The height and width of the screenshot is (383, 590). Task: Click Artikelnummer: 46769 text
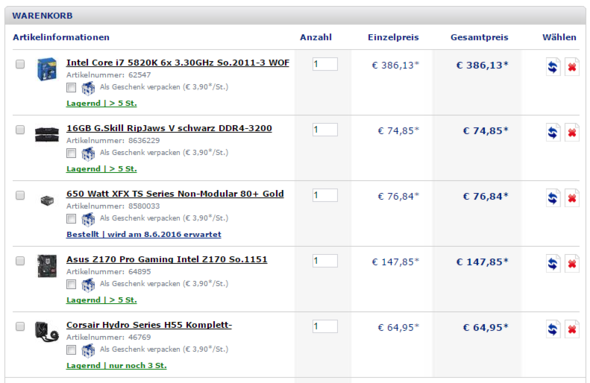click(x=109, y=337)
